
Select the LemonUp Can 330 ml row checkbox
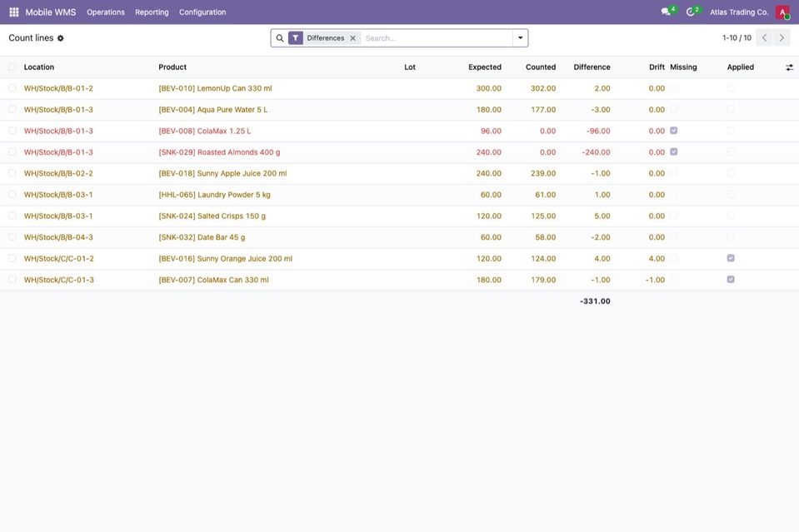point(12,88)
